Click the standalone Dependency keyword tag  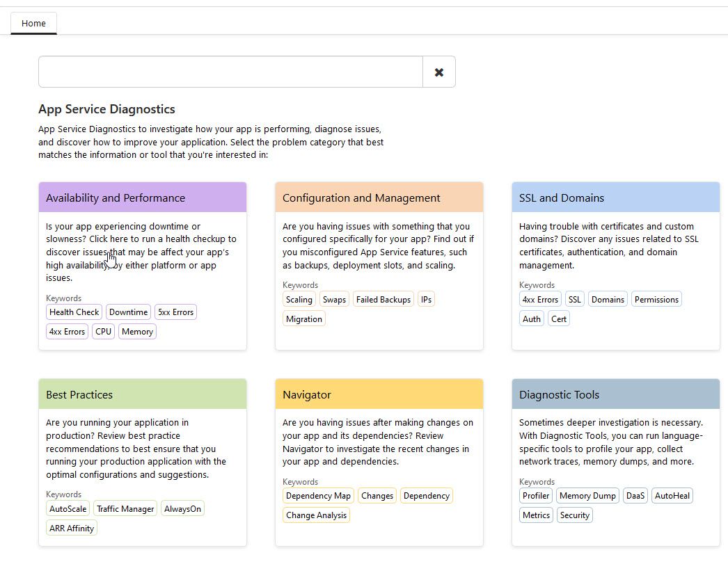(426, 496)
